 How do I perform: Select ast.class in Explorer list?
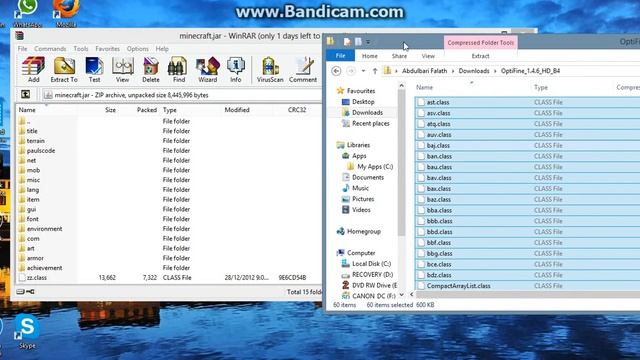point(438,102)
